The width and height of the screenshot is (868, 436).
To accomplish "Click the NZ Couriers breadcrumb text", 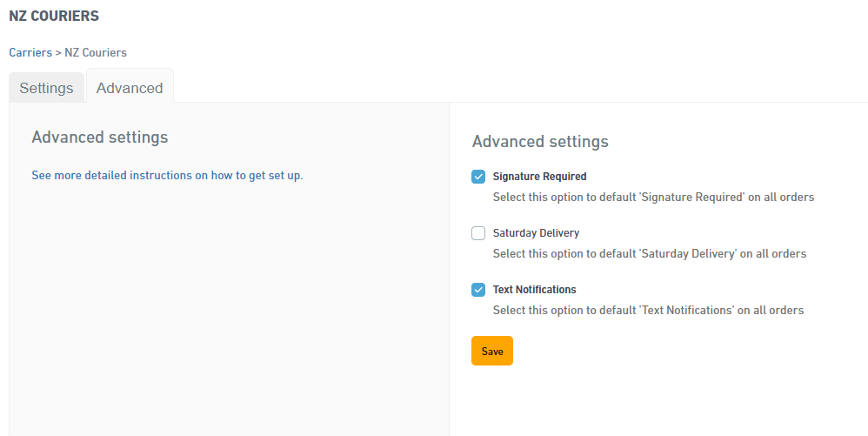I will pos(96,52).
